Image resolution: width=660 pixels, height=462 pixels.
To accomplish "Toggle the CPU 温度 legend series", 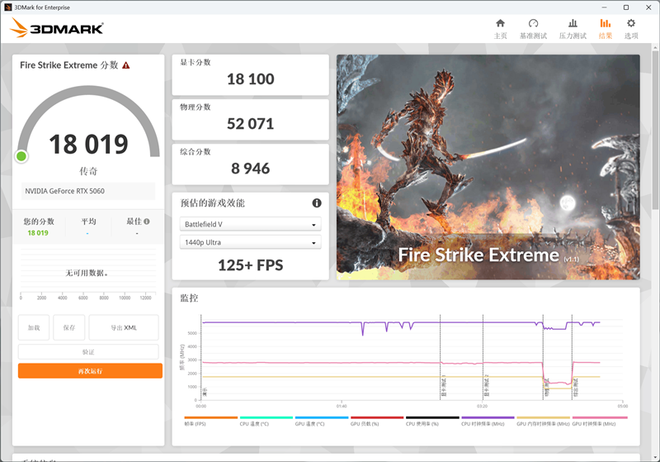I will (266, 421).
